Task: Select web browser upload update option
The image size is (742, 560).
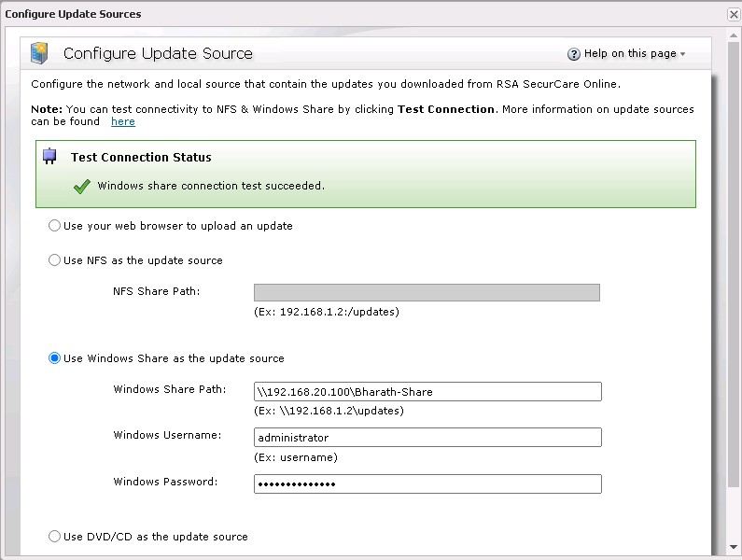Action: pos(55,226)
